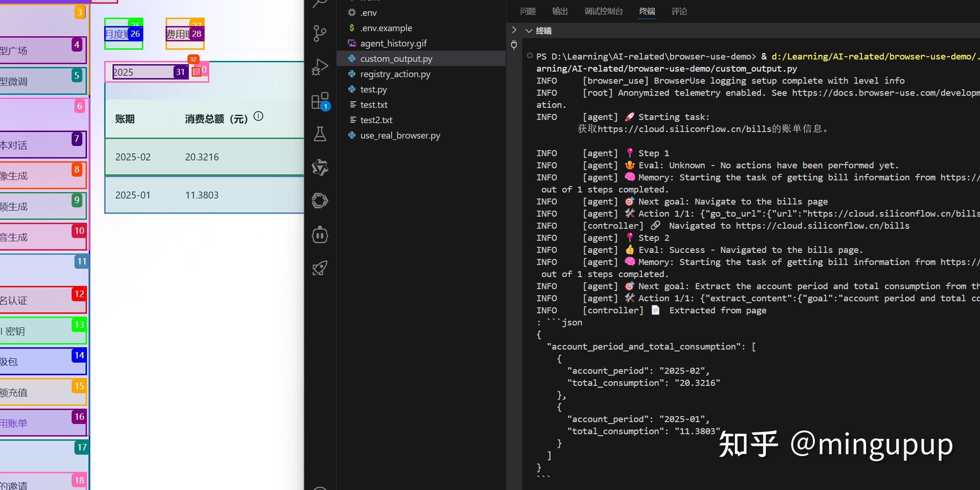Click the right chevron left of 终端 header
Viewport: 980px width, 490px height.
click(x=514, y=30)
